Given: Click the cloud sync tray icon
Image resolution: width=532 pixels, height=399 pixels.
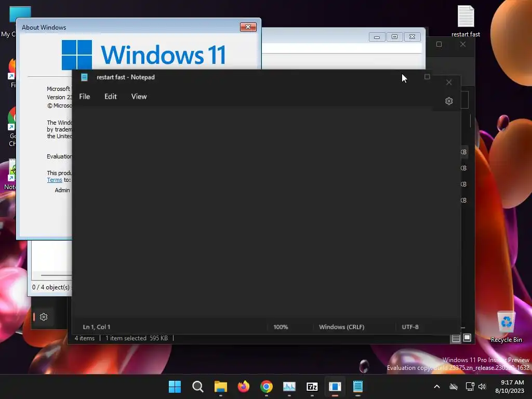Looking at the screenshot, I should tap(454, 387).
